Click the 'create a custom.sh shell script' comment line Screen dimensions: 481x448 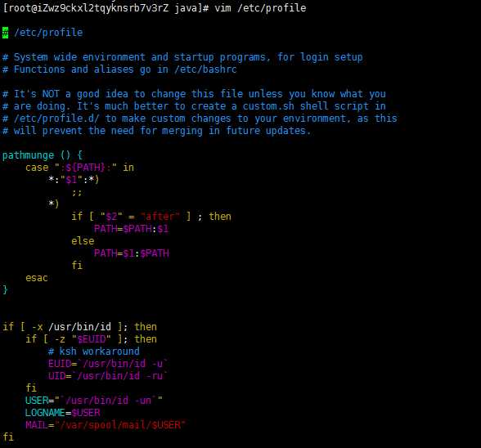[194, 106]
